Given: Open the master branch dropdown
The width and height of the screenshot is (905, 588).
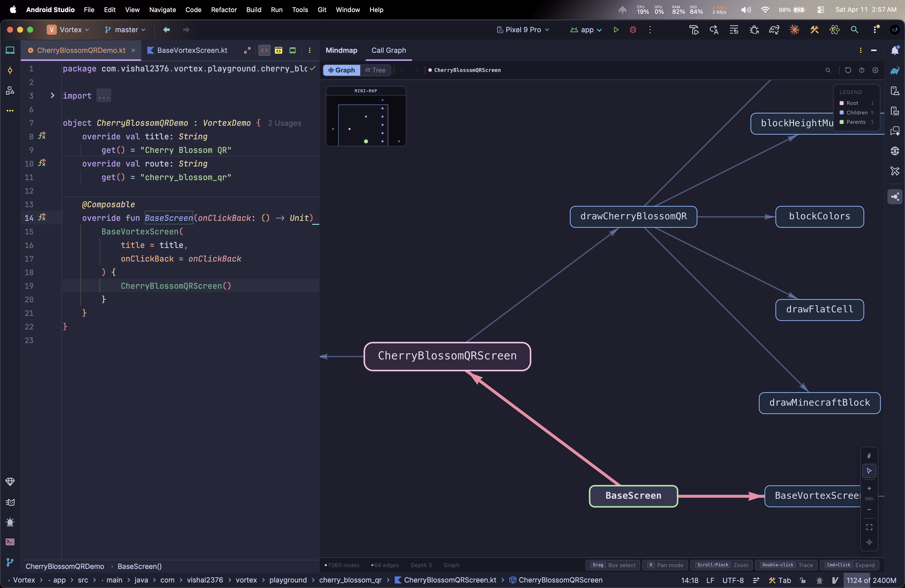Looking at the screenshot, I should point(125,30).
